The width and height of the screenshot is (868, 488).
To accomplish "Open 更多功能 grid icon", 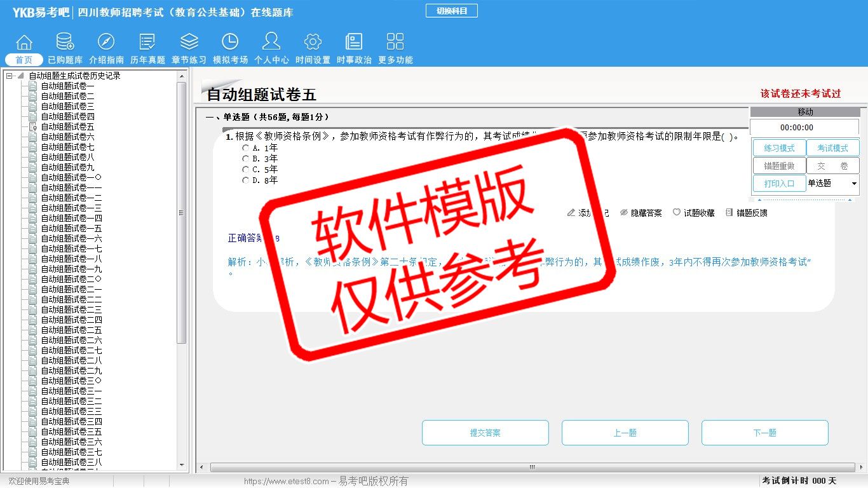I will pos(395,42).
